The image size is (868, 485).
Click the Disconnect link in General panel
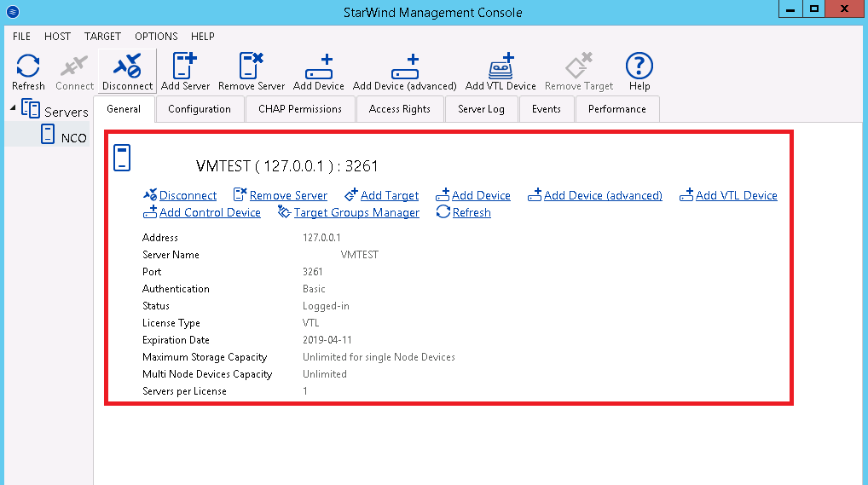(188, 195)
